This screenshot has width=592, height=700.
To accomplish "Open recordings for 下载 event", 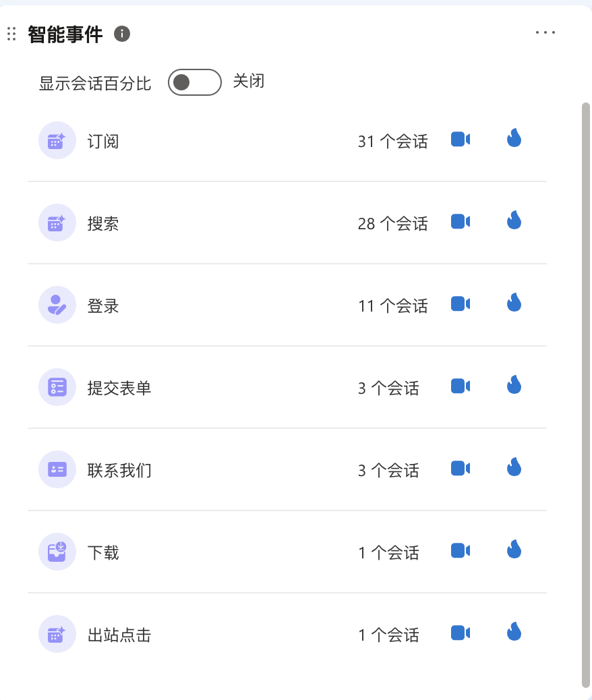I will click(461, 550).
